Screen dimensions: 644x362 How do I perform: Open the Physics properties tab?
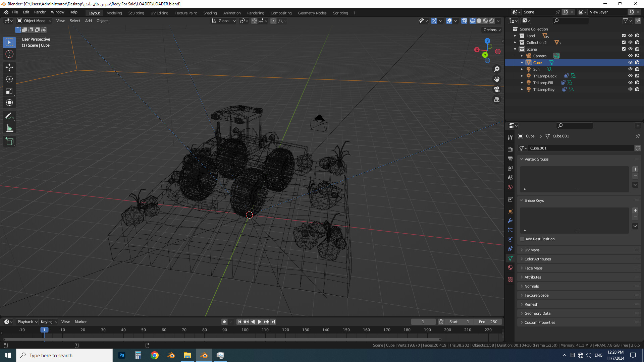click(x=510, y=239)
